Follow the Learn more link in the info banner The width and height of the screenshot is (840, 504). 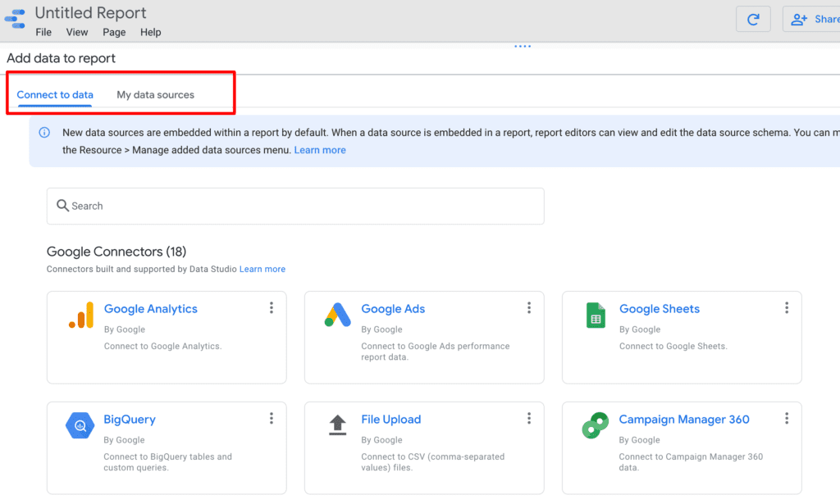[x=320, y=150]
